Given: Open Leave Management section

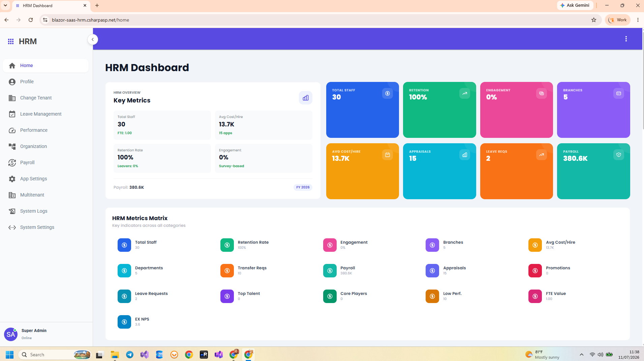Looking at the screenshot, I should click(x=45, y=114).
